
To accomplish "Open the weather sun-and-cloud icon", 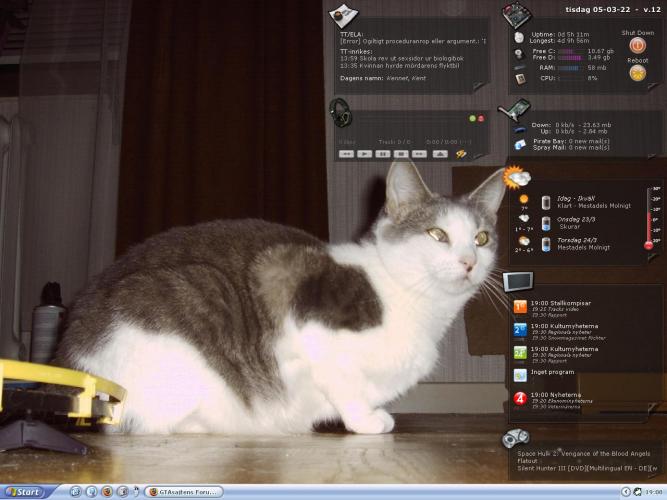I will click(518, 178).
